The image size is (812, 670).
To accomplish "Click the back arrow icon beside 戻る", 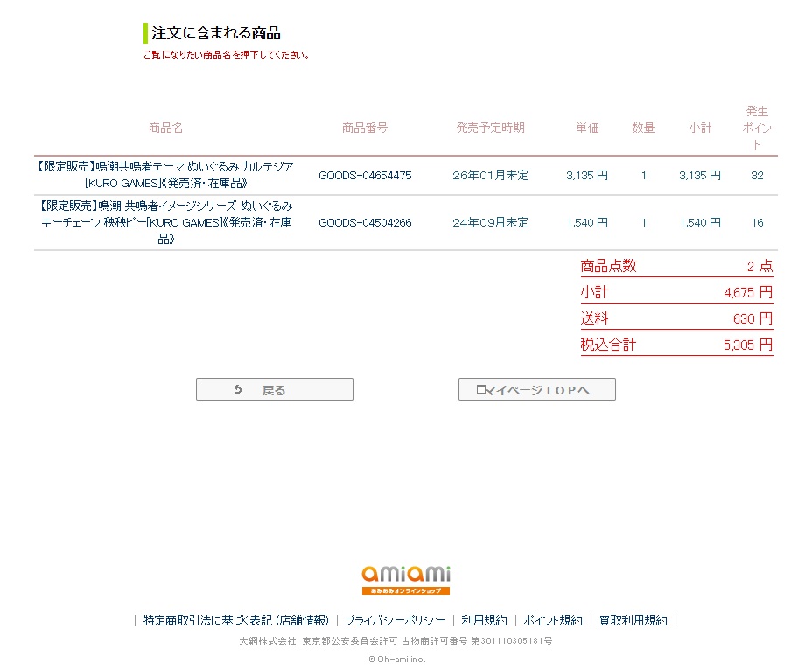I will point(237,390).
